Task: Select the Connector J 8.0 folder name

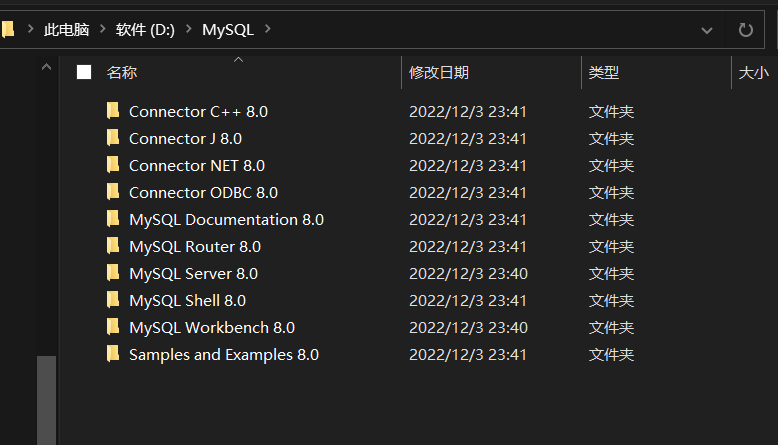Action: (186, 138)
